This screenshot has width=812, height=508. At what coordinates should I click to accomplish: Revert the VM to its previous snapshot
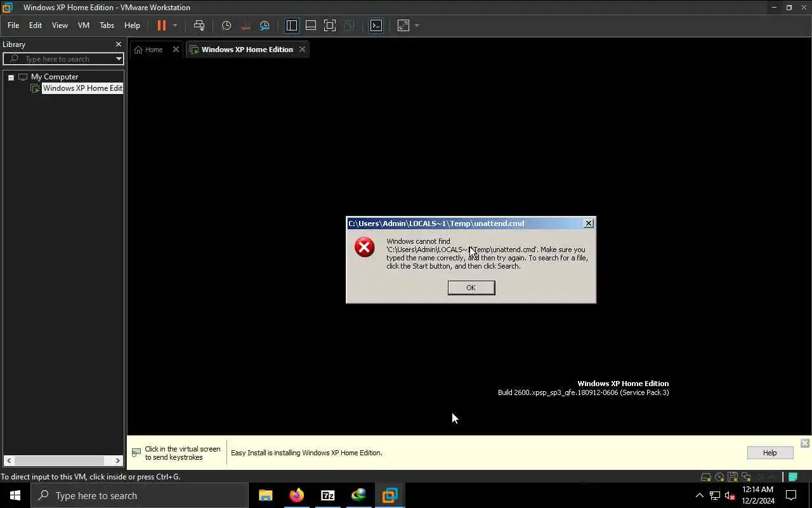[x=246, y=25]
